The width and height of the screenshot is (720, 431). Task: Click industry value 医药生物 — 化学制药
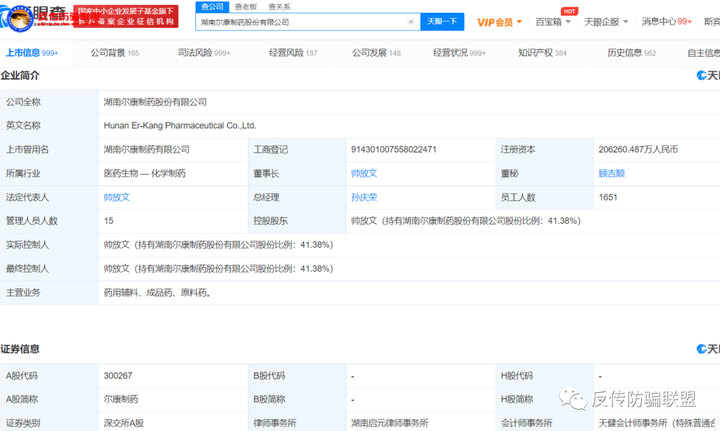tap(145, 174)
